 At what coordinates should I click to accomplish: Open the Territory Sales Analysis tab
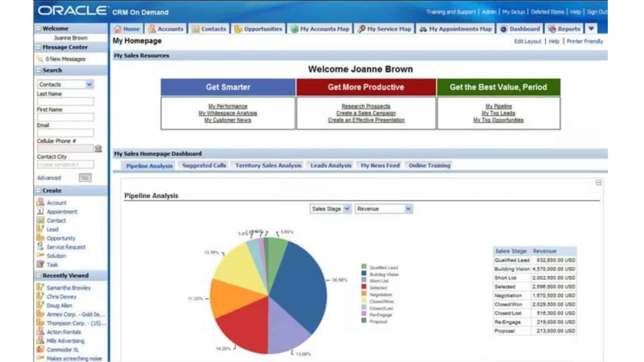pos(268,165)
